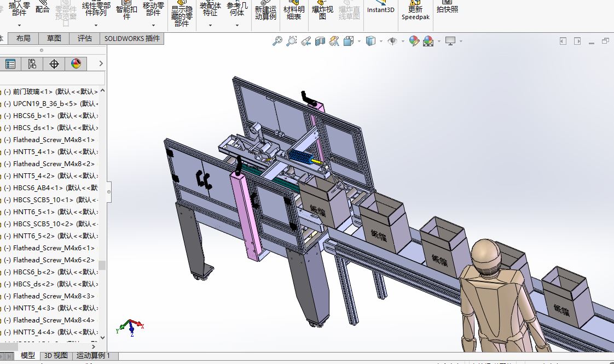Viewport: 614px width, 364px height.
Task: Click Zoom to Fit icon
Action: [277, 41]
